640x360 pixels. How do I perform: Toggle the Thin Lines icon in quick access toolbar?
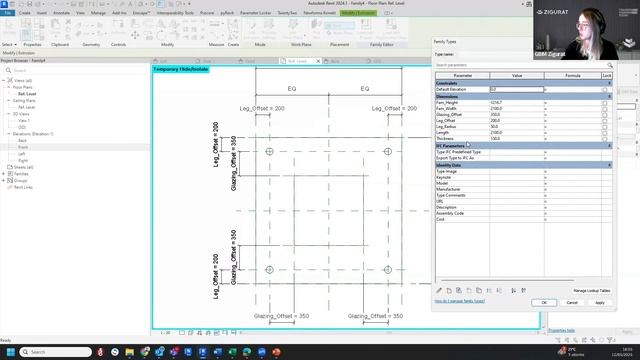[x=161, y=4]
